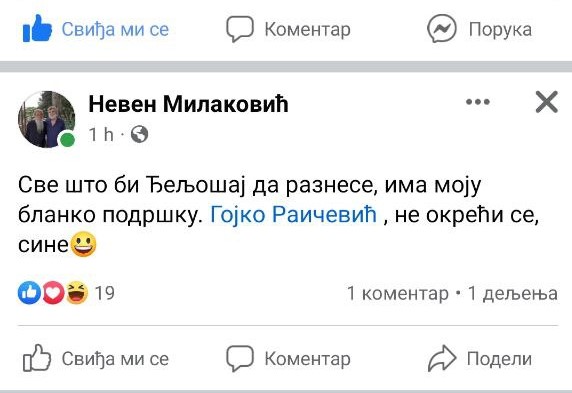Viewport: 572px width, 393px height.
Task: Click the blue thumbs-up liked icon at top
Action: click(x=38, y=28)
